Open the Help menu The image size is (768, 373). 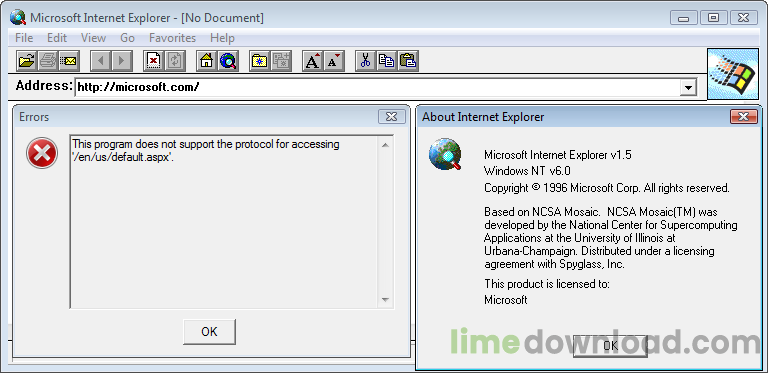click(x=222, y=38)
